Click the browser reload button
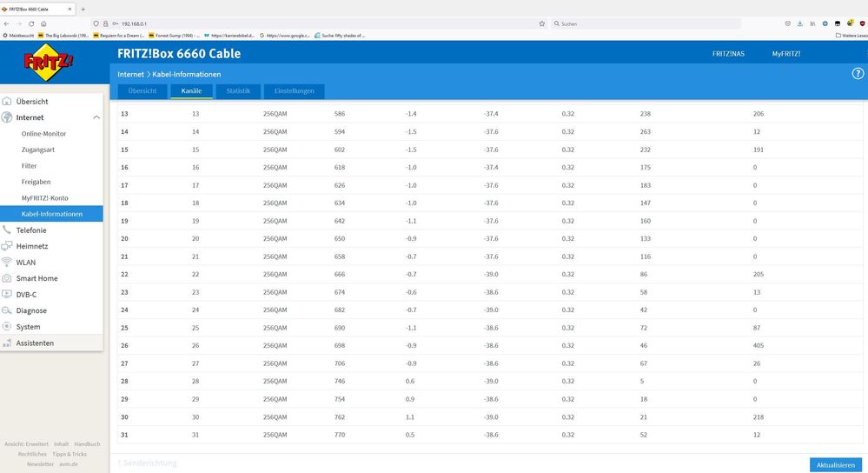The image size is (868, 473). click(32, 23)
